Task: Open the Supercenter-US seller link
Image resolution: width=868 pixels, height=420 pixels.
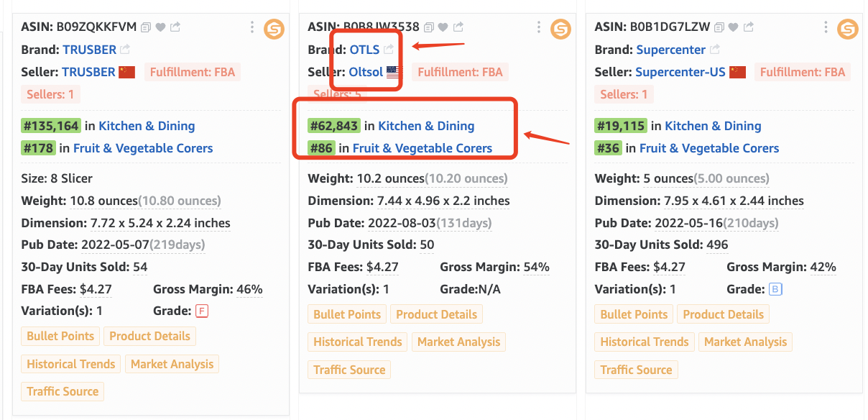Action: click(680, 72)
